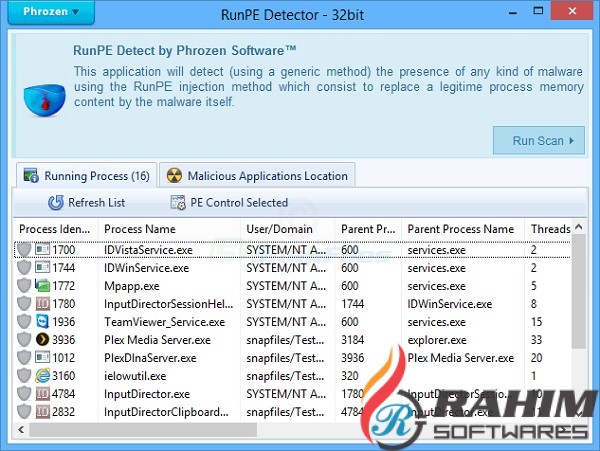Click InputDirectorSessionHel... app icon
This screenshot has width=600, height=451.
42,304
